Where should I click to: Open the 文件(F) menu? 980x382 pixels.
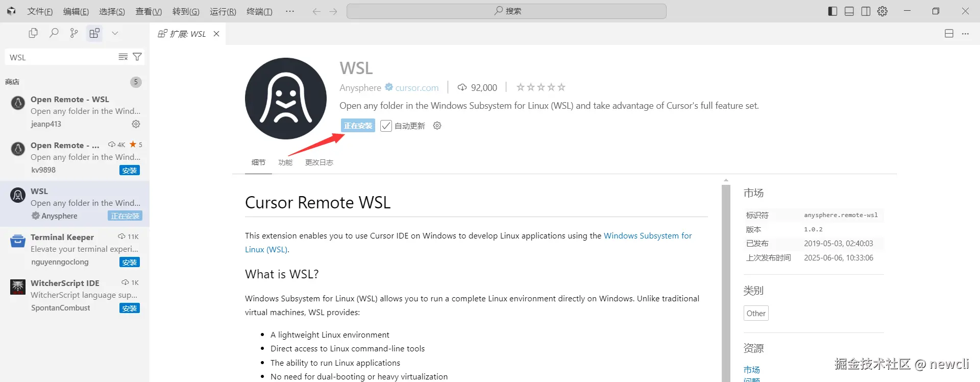[40, 11]
